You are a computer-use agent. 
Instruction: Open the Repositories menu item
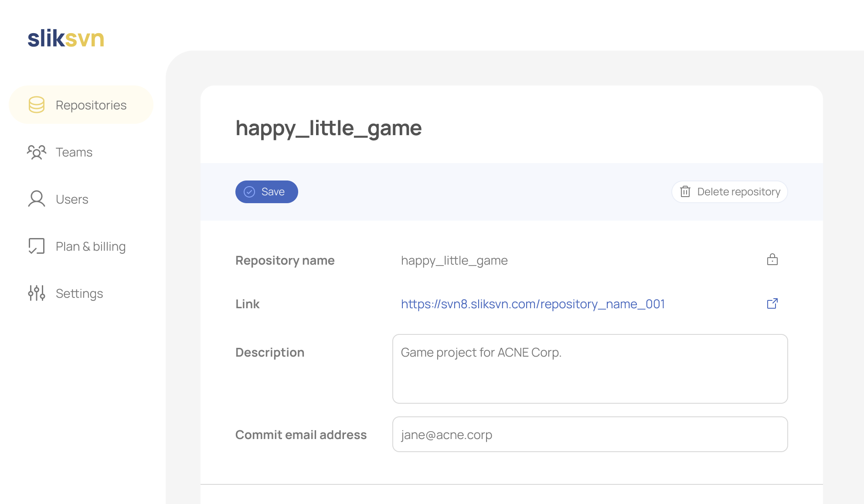tap(81, 105)
